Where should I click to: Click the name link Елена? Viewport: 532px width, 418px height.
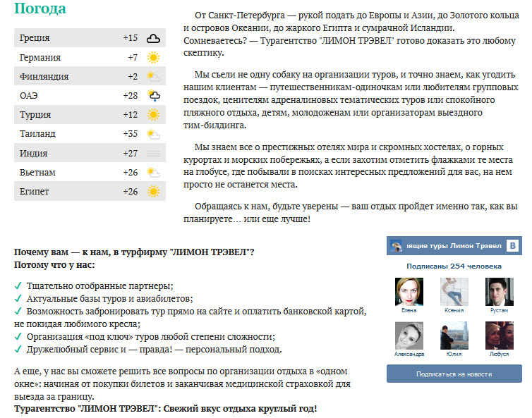409,310
